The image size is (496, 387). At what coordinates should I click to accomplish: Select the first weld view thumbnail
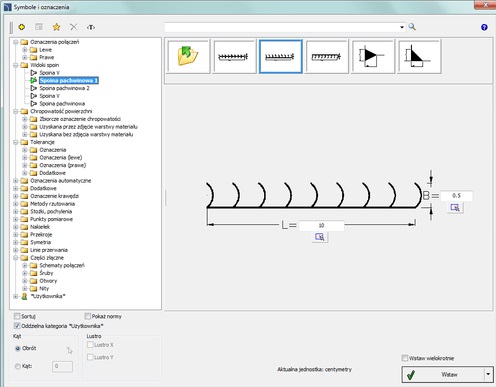click(x=234, y=56)
